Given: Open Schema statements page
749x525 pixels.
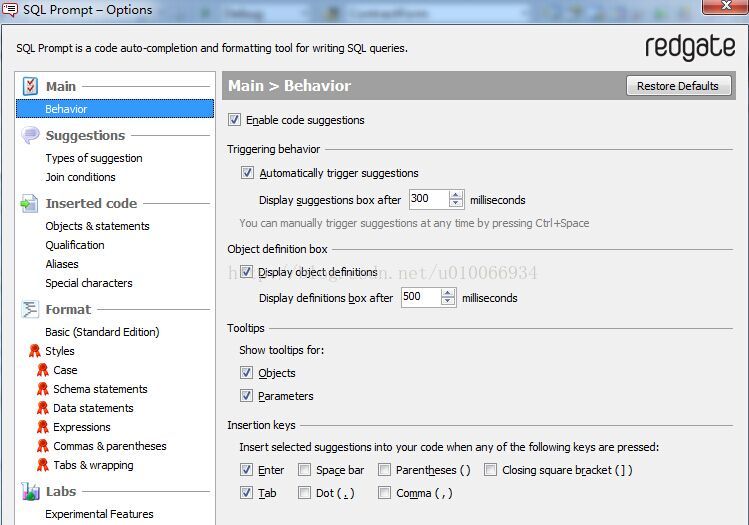Looking at the screenshot, I should 100,389.
